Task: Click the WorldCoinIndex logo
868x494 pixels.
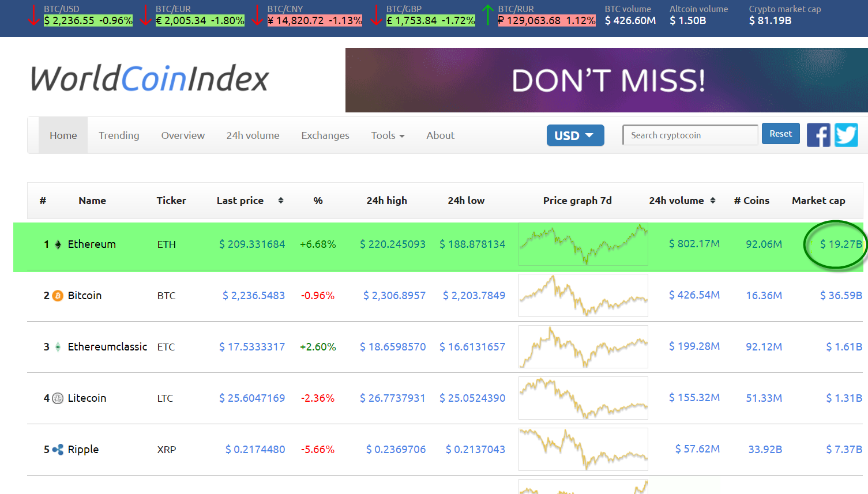Action: [x=150, y=79]
